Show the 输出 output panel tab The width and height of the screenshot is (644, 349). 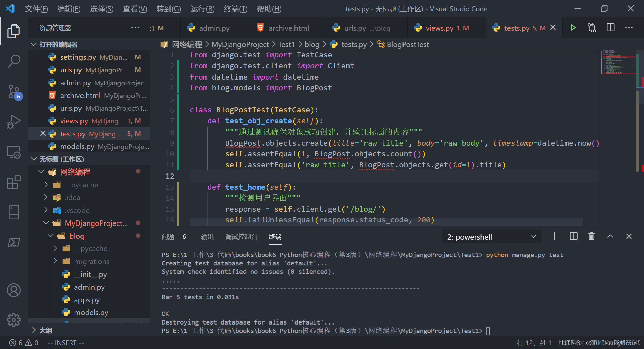[207, 237]
